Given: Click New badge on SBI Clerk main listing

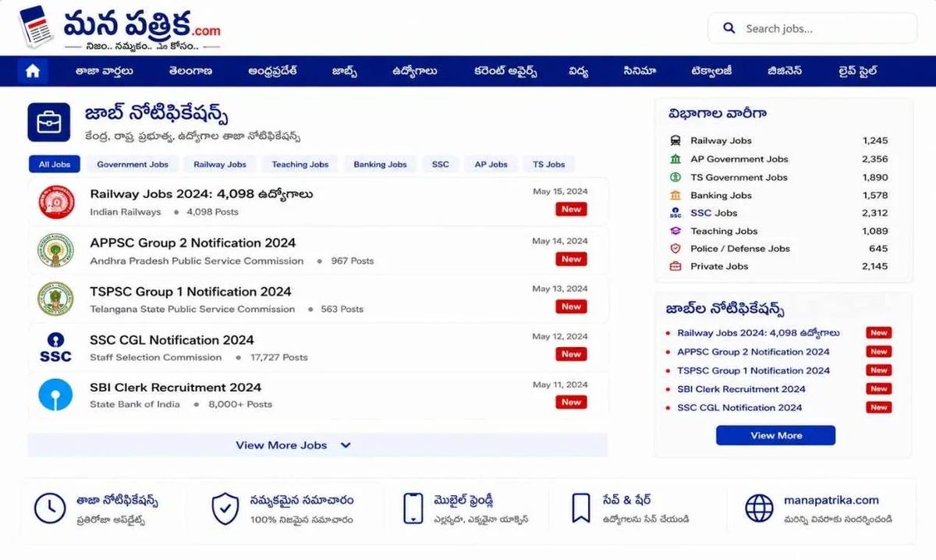Looking at the screenshot, I should point(571,402).
